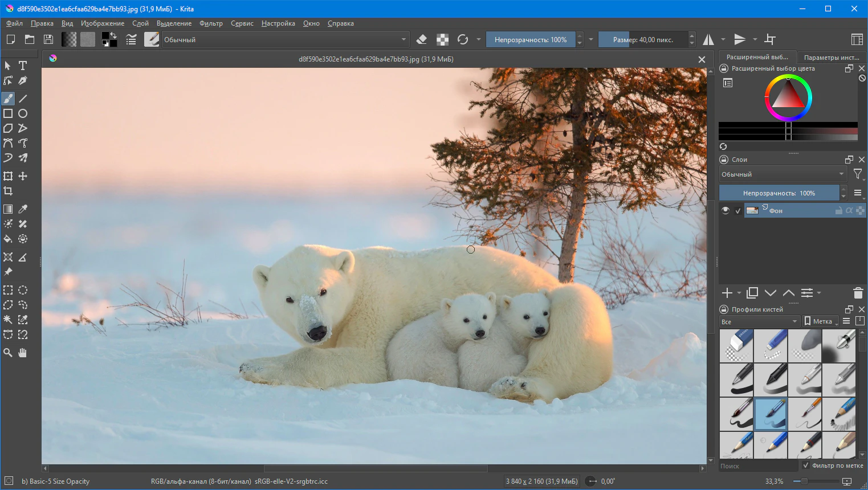Pick the Gradient tool
868x490 pixels.
[8, 209]
